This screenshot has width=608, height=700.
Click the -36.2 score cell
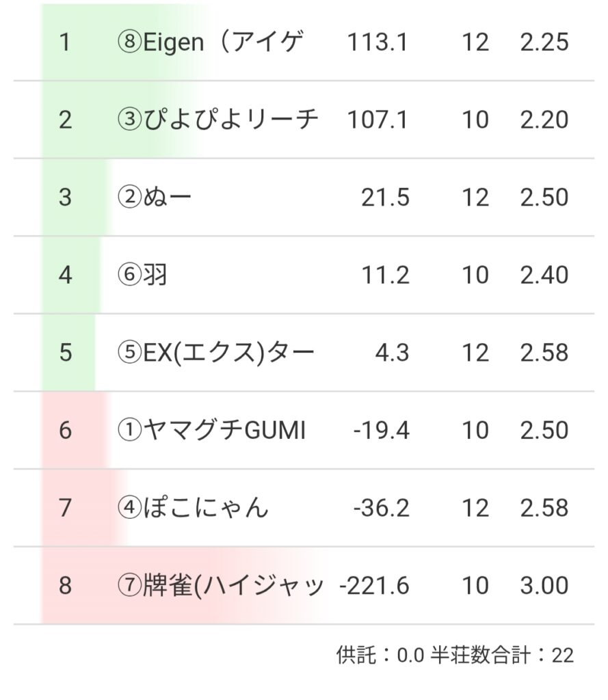[x=382, y=508]
